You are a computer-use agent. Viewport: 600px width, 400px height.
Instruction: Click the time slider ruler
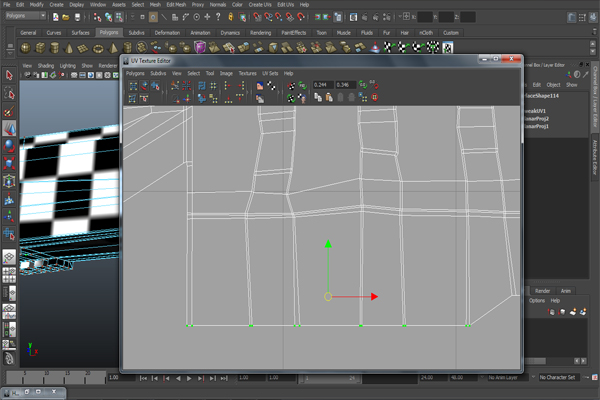(x=56, y=377)
